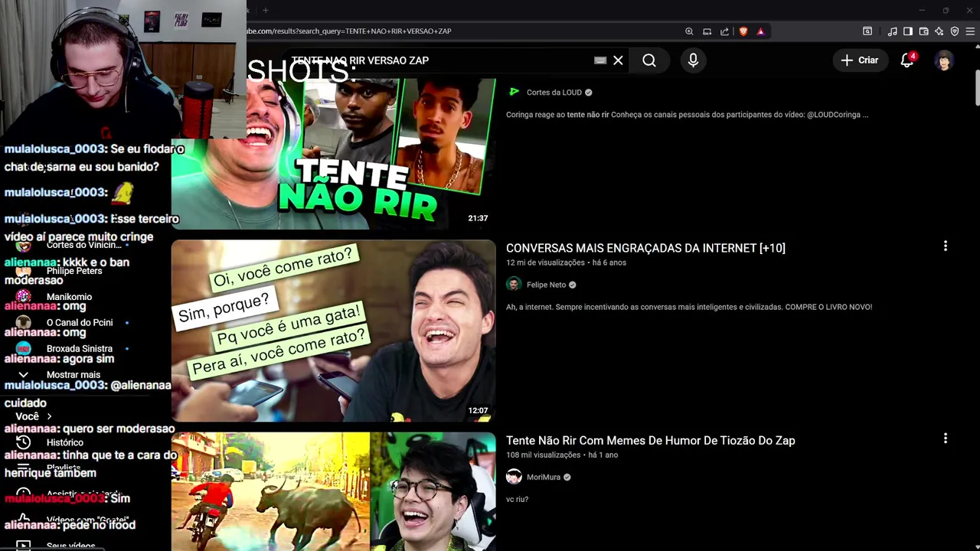Click the tab search icon in browser toolbar
The image size is (980, 551).
867,31
